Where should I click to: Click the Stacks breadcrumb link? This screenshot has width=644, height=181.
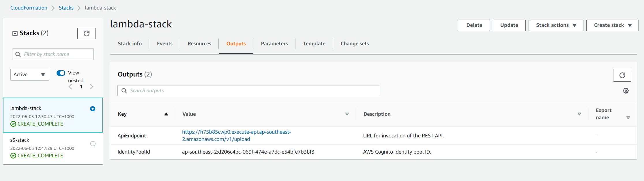(x=66, y=8)
